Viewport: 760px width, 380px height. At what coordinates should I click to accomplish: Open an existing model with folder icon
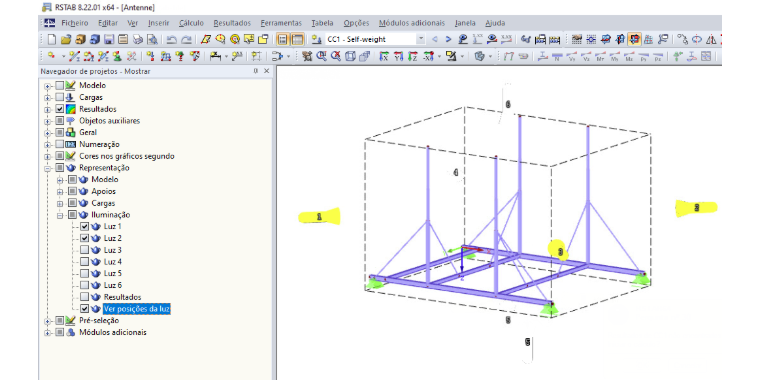coord(66,39)
